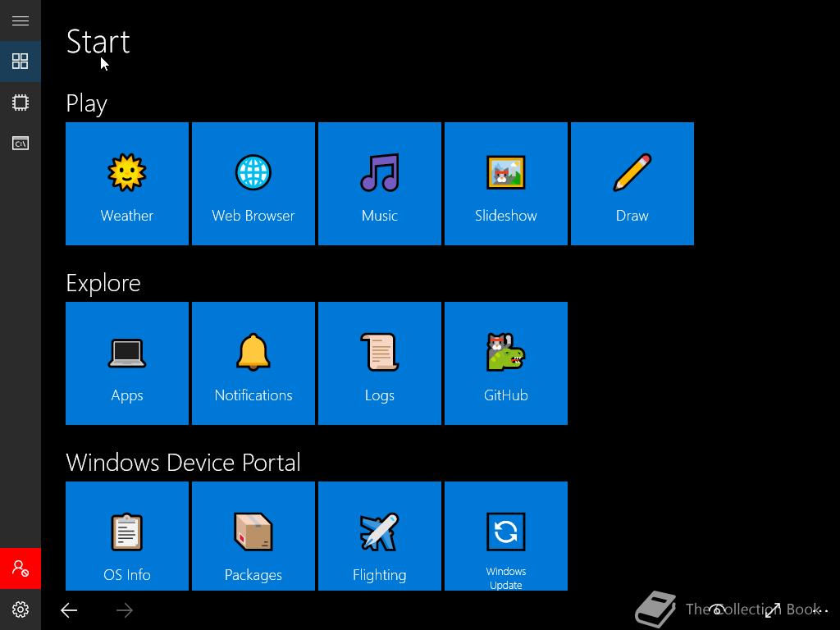Select the Start tiles sidebar icon
The image size is (840, 630).
click(x=21, y=61)
